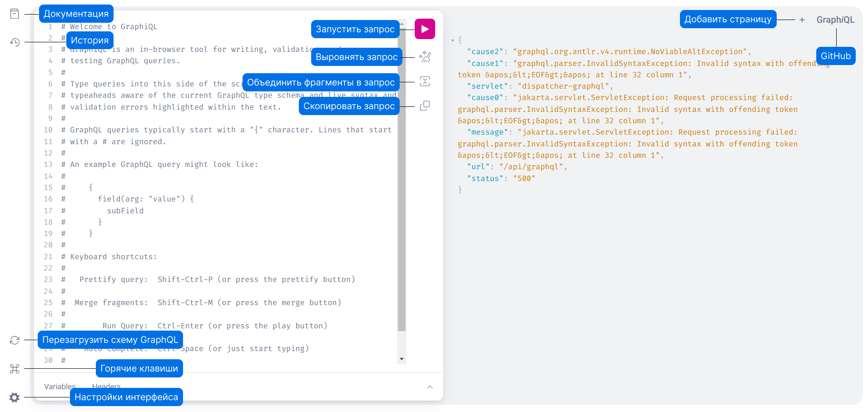868x412 pixels.
Task: Re-fetch the GraphQL schema
Action: point(15,340)
